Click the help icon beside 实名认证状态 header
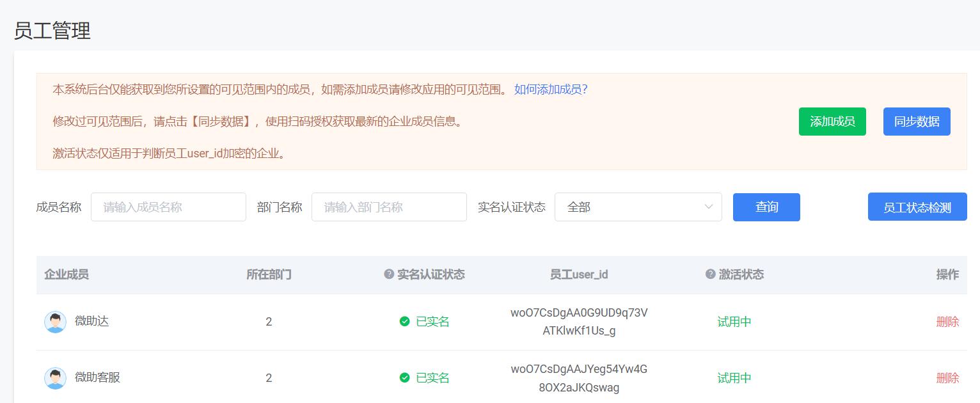Image resolution: width=980 pixels, height=403 pixels. click(x=389, y=274)
